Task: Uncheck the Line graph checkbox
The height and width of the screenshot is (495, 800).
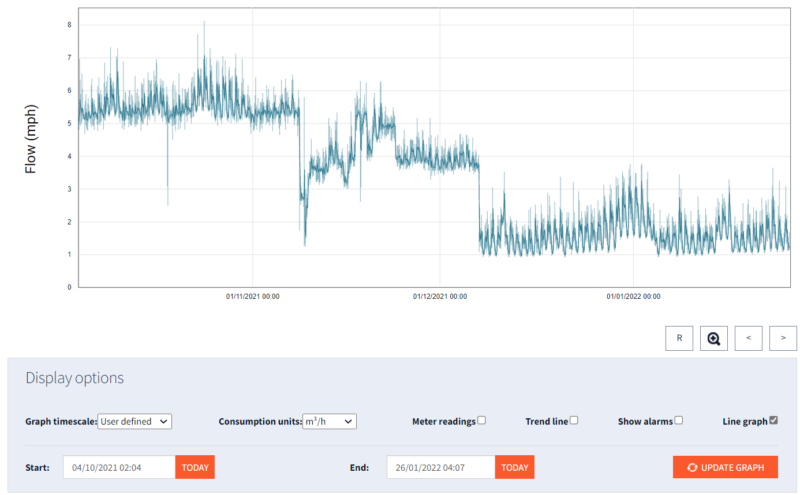Action: pos(773,421)
